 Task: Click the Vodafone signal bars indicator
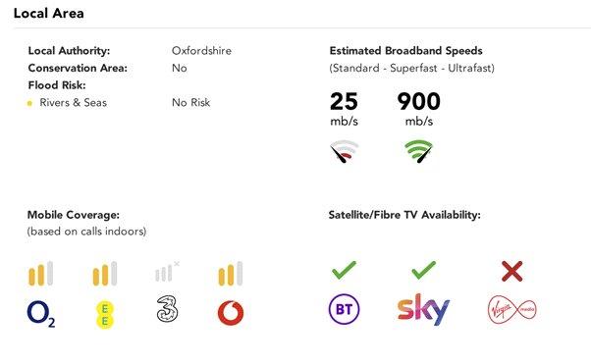click(x=231, y=273)
